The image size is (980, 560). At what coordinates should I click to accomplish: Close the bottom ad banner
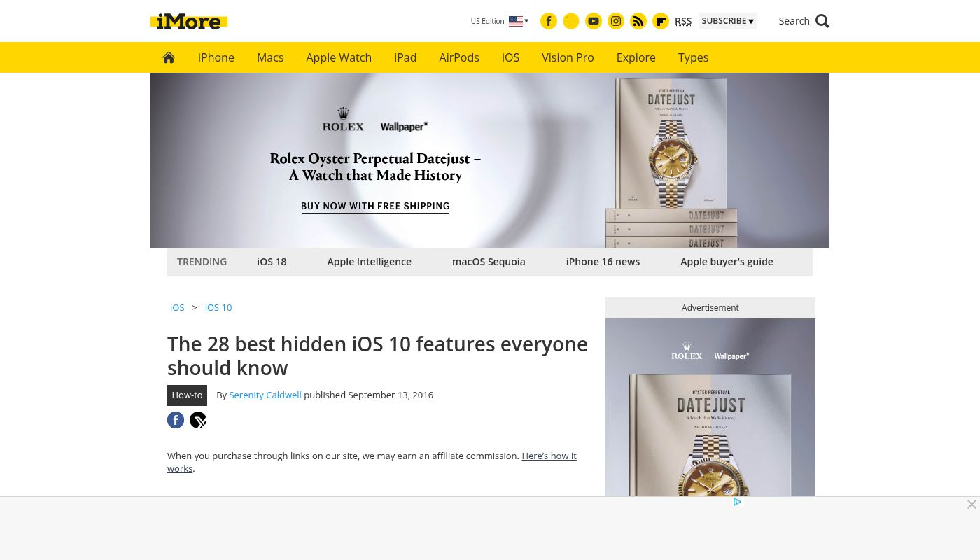click(x=972, y=505)
